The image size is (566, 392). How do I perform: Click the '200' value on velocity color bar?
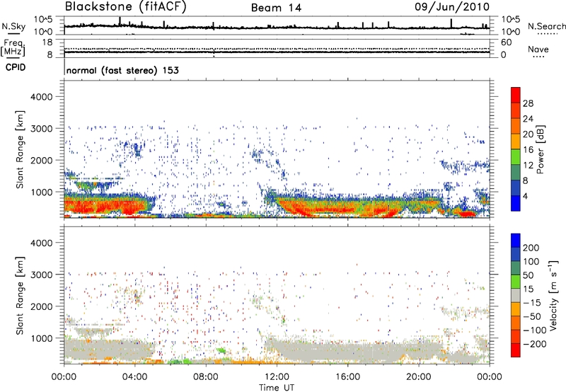point(531,248)
